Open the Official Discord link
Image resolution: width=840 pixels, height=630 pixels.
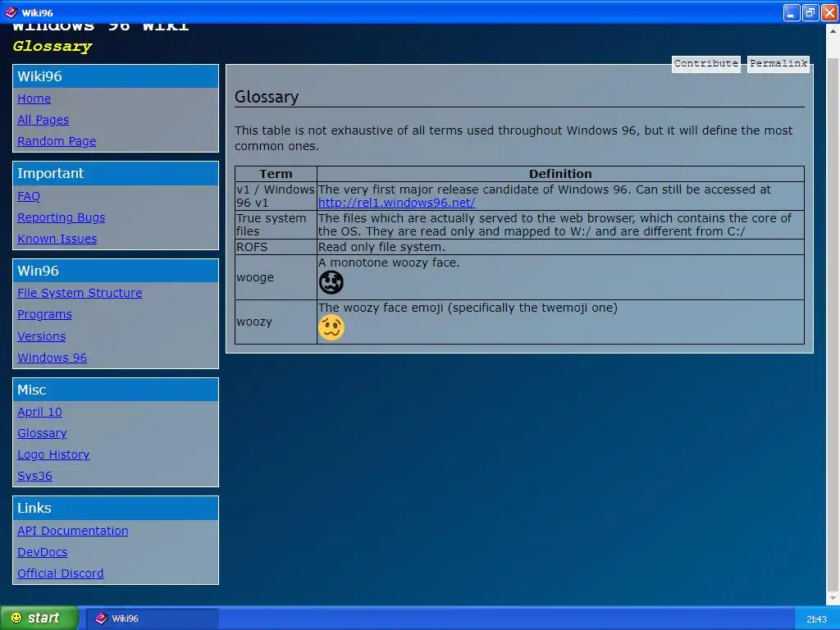coord(60,573)
